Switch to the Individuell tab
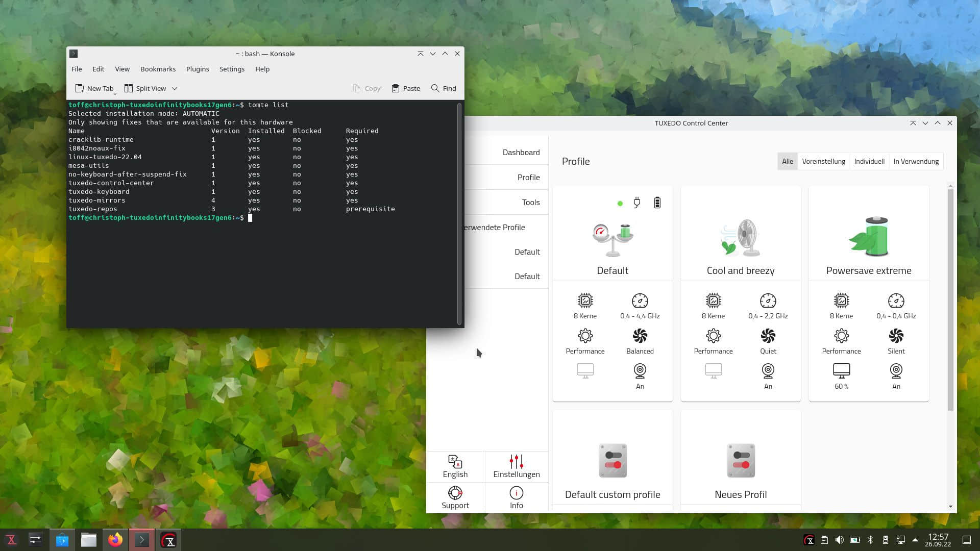 coord(869,161)
